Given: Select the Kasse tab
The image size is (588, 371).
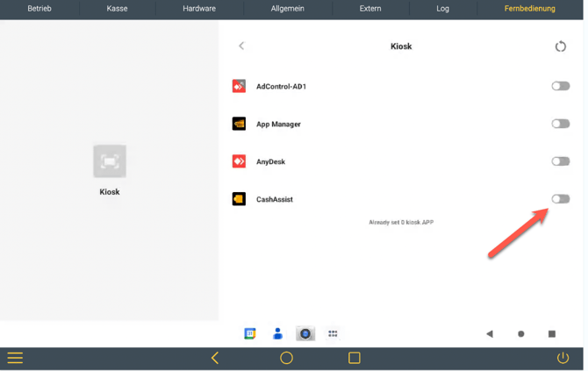Looking at the screenshot, I should pyautogui.click(x=117, y=8).
